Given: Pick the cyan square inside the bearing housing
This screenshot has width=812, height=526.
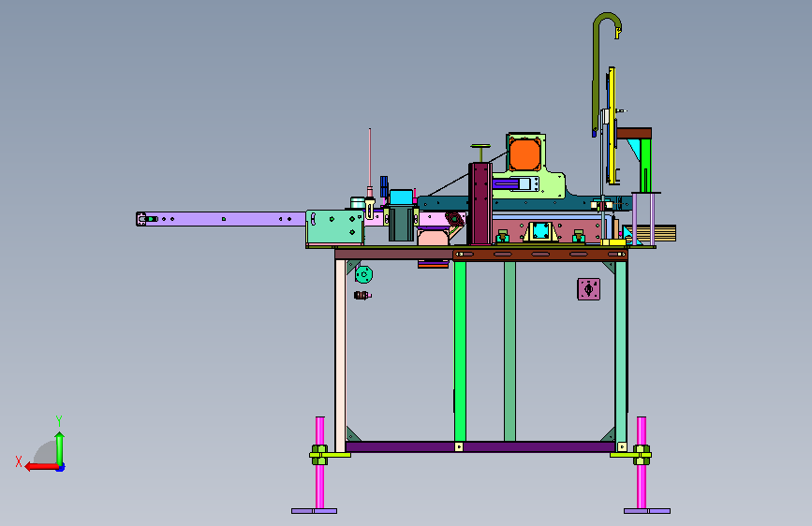Looking at the screenshot, I should pos(541,231).
